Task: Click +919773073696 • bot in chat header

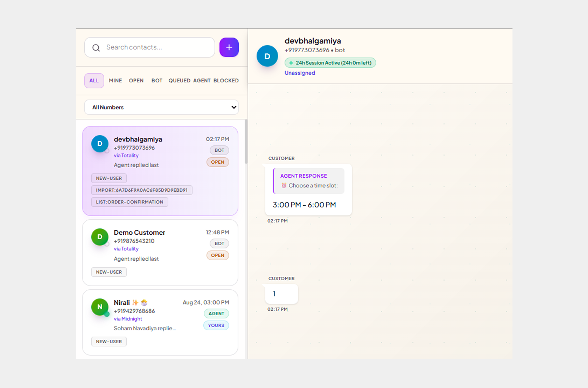Action: 315,50
